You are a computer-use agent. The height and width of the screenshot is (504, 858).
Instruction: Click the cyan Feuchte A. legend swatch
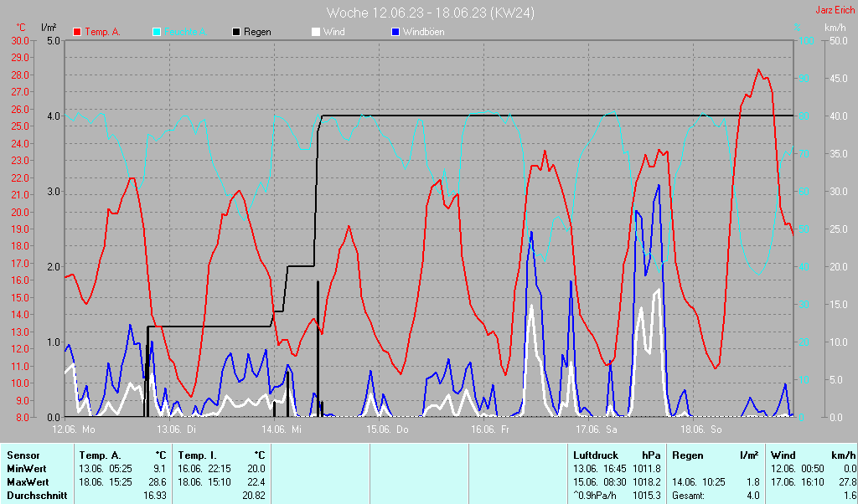[157, 33]
